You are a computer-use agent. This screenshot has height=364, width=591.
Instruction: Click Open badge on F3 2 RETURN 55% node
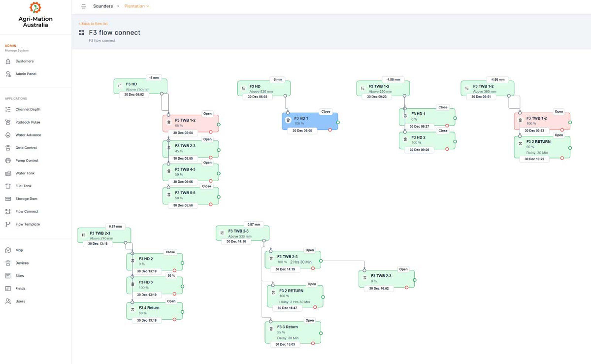558,135
